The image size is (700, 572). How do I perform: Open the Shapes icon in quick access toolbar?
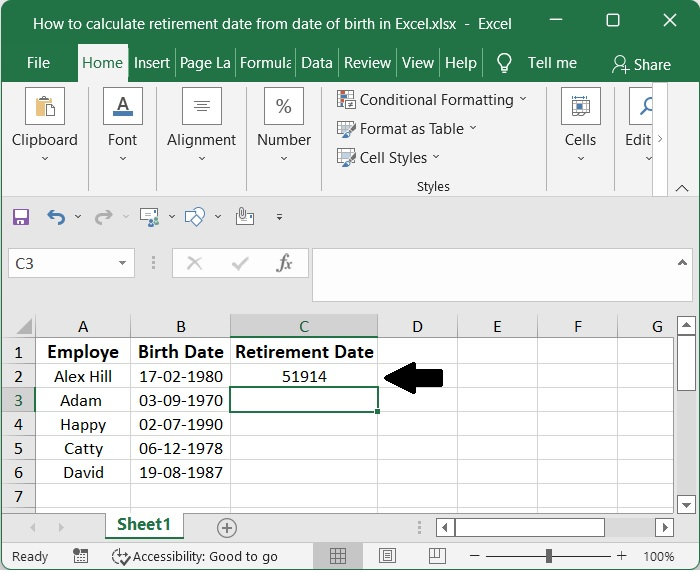coord(195,216)
